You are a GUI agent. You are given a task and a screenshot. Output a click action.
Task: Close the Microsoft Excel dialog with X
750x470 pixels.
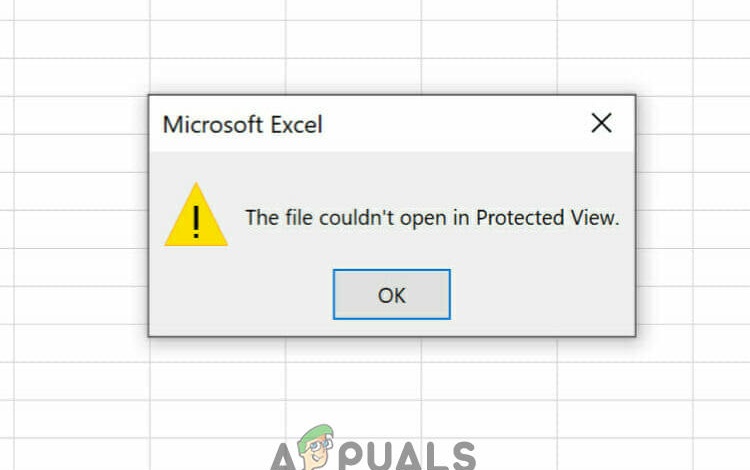pos(601,123)
